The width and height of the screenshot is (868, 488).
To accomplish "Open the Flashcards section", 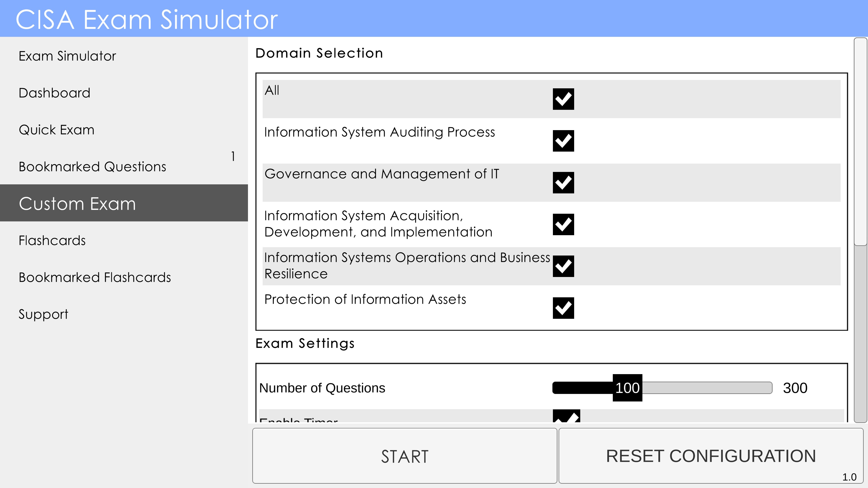I will pos(52,240).
